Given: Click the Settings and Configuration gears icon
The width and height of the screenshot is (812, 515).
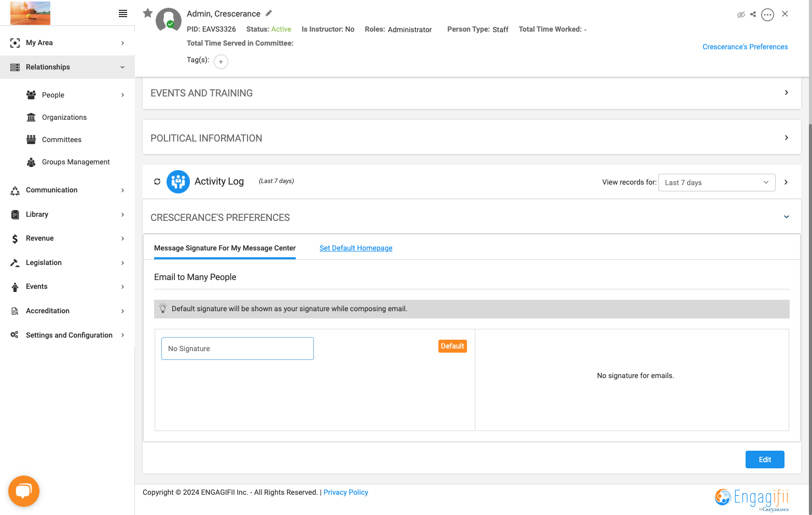Looking at the screenshot, I should click(15, 335).
